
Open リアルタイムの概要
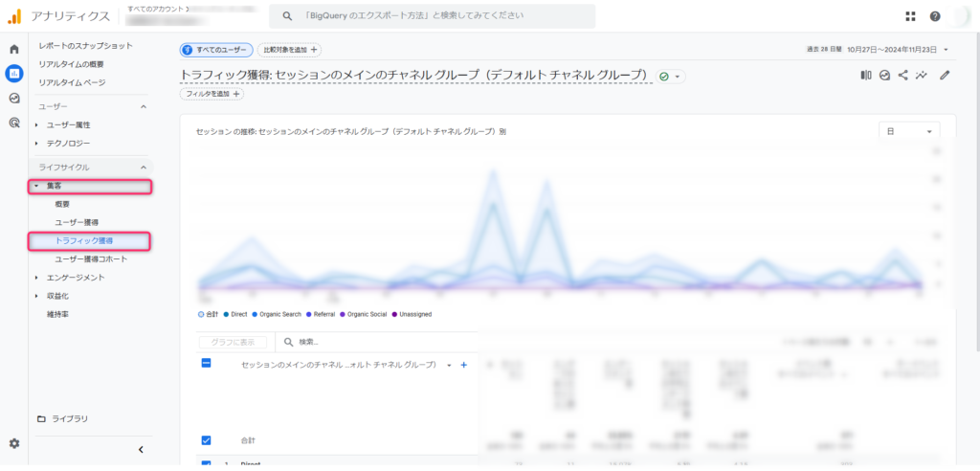coord(71,64)
